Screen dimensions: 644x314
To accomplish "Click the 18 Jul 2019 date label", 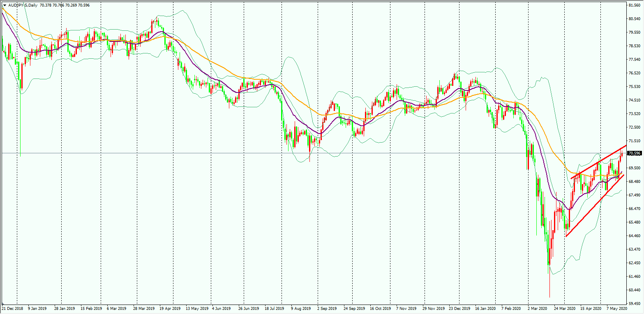I will click(x=275, y=308).
